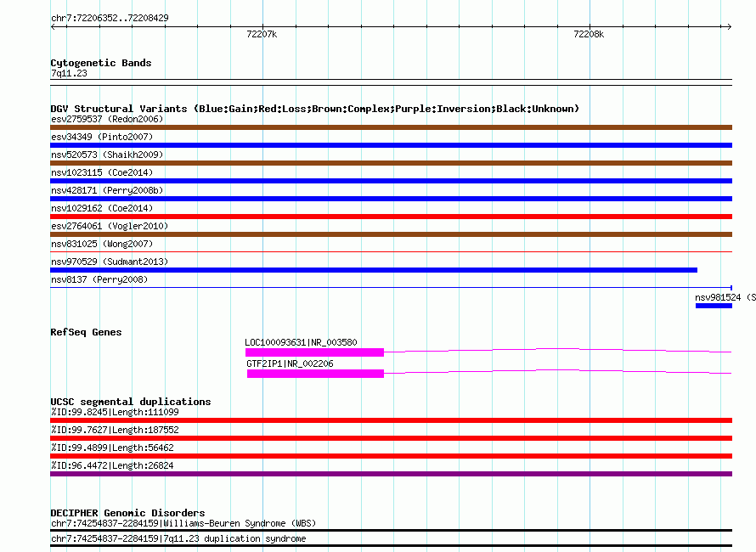Screen dimensions: 756x552
Task: Click the nsv1023115 (Coe2014) label
Action: [x=102, y=172]
